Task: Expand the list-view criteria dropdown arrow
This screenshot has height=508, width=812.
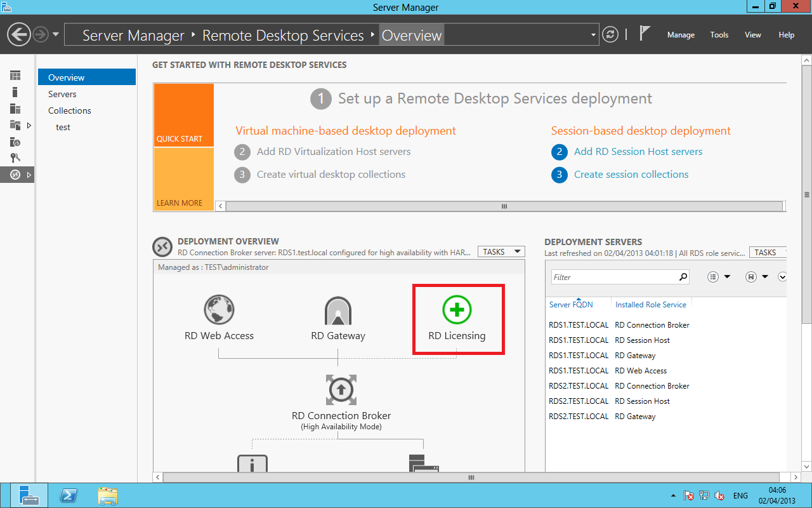Action: click(727, 277)
